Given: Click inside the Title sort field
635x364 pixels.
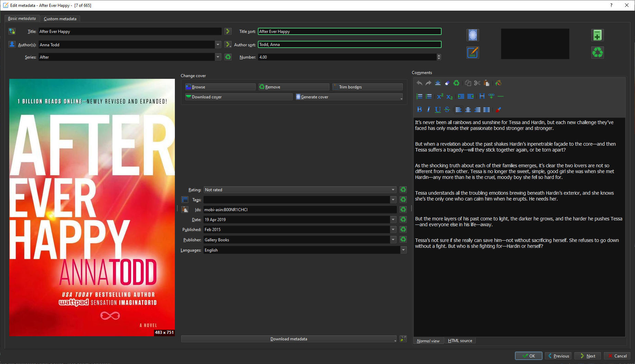Looking at the screenshot, I should (x=349, y=32).
